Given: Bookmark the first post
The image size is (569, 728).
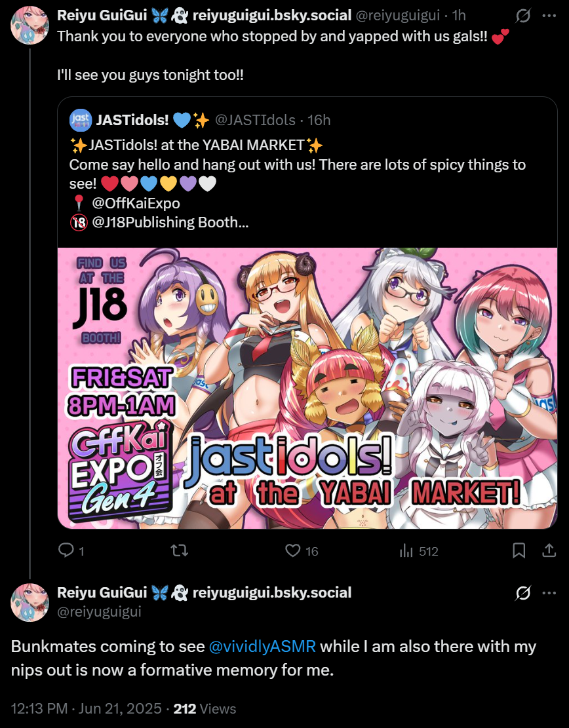Looking at the screenshot, I should [519, 550].
